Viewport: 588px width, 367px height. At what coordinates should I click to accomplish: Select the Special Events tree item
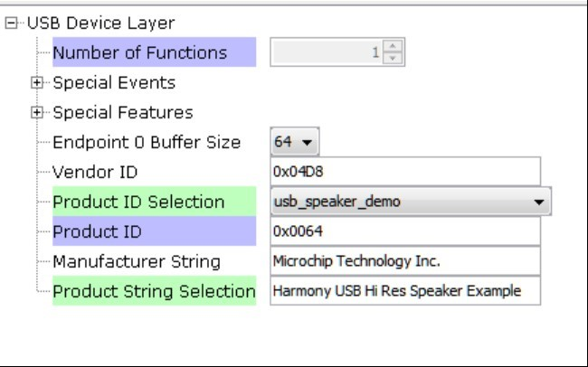tap(114, 82)
